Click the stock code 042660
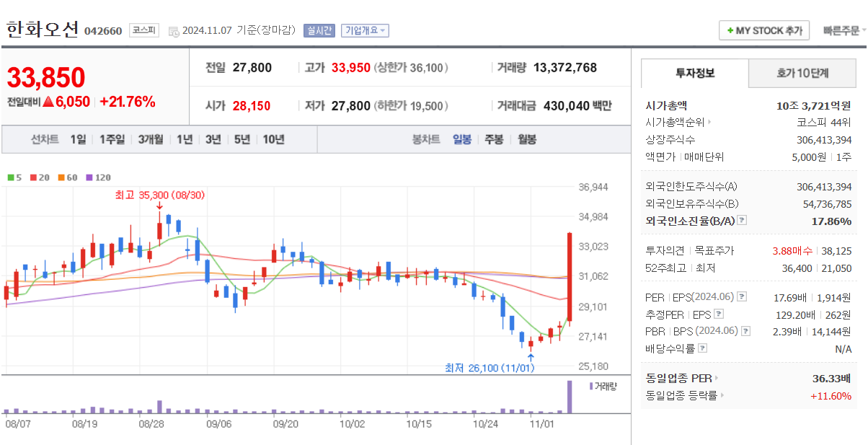Viewport: 868px width, 445px height. tap(103, 31)
